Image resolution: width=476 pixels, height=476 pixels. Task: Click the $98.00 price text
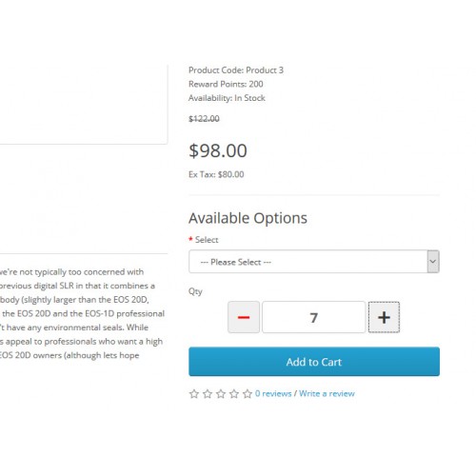point(218,150)
